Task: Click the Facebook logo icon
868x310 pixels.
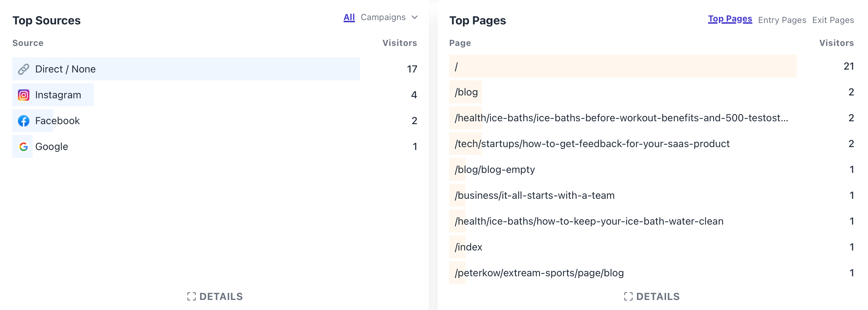Action: coord(24,121)
